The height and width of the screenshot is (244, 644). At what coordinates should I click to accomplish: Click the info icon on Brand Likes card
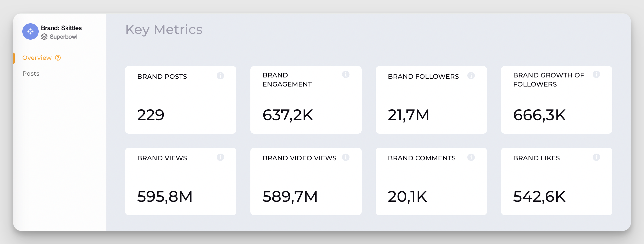click(597, 157)
